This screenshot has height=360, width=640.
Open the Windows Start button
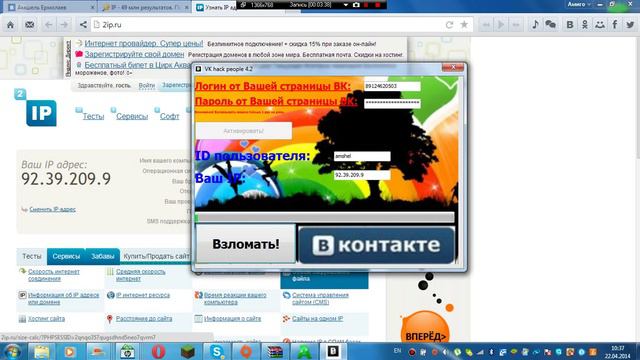(x=12, y=351)
